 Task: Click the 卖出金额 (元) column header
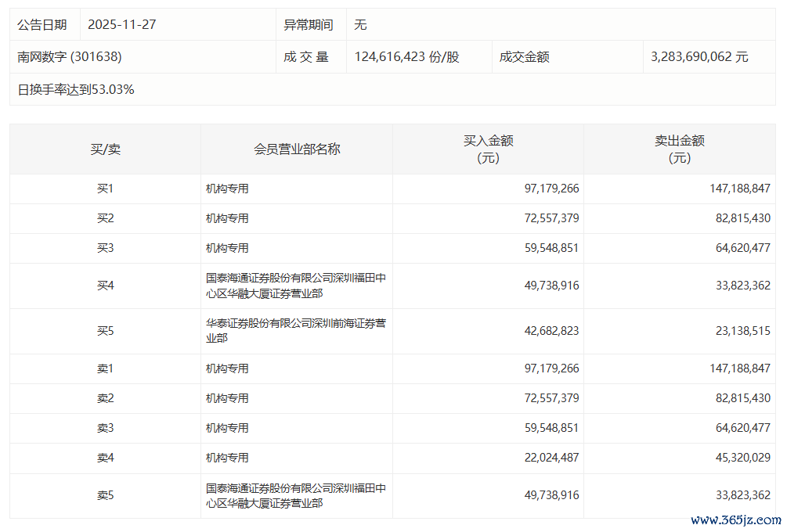(679, 149)
